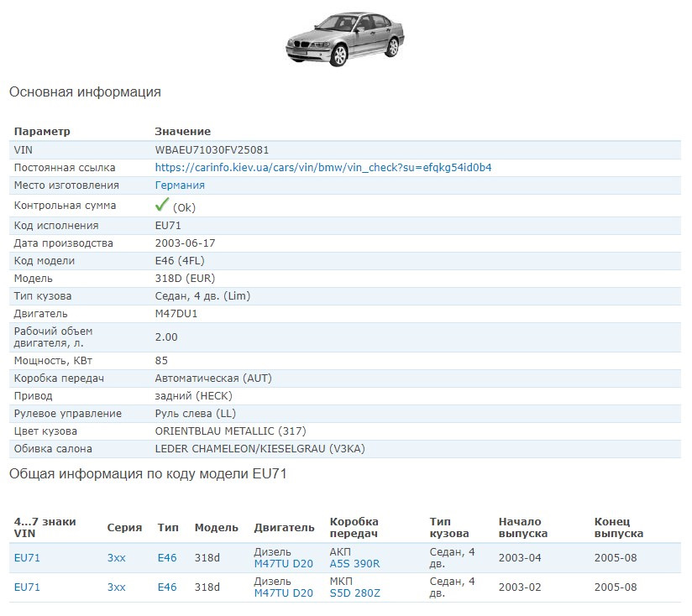Open E46 type link in the АКП row
The image size is (692, 616).
(x=167, y=558)
